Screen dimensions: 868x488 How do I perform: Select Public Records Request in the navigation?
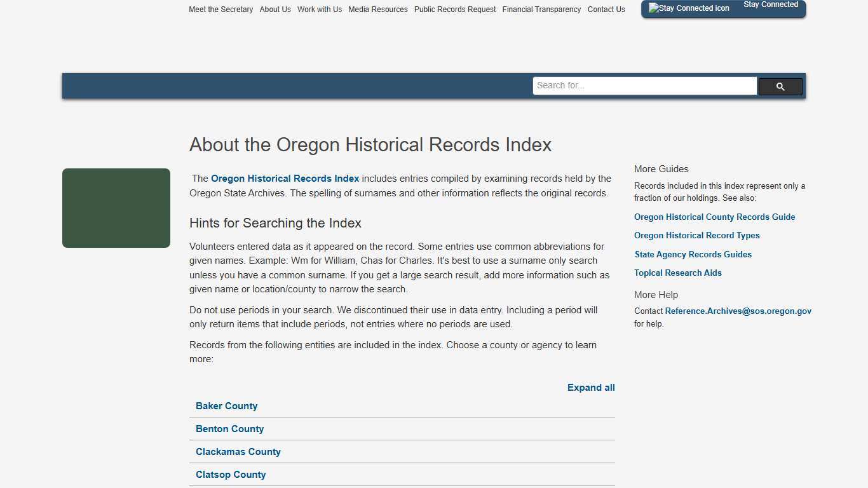(x=454, y=9)
